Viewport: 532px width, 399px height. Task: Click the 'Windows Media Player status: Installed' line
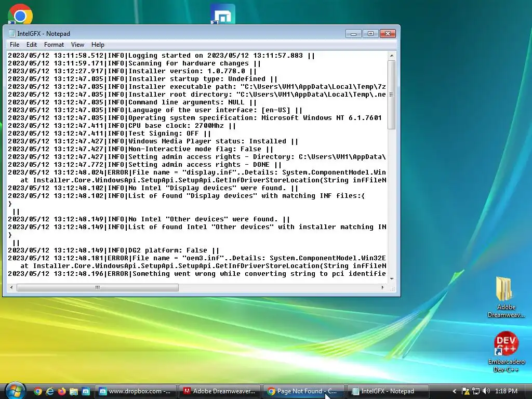pos(153,141)
